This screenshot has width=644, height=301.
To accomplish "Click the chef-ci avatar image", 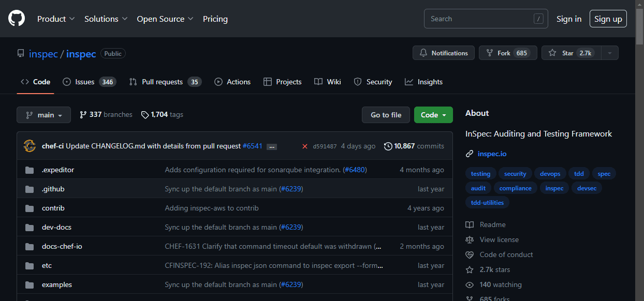I will coord(30,146).
